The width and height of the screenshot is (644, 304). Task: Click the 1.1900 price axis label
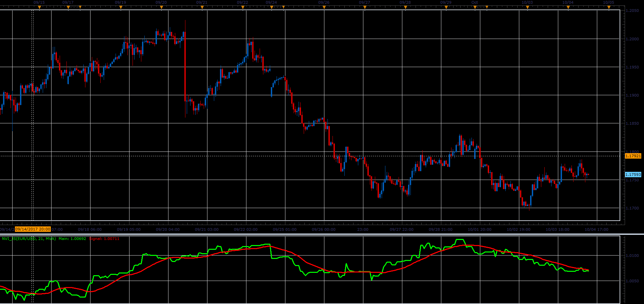click(632, 95)
